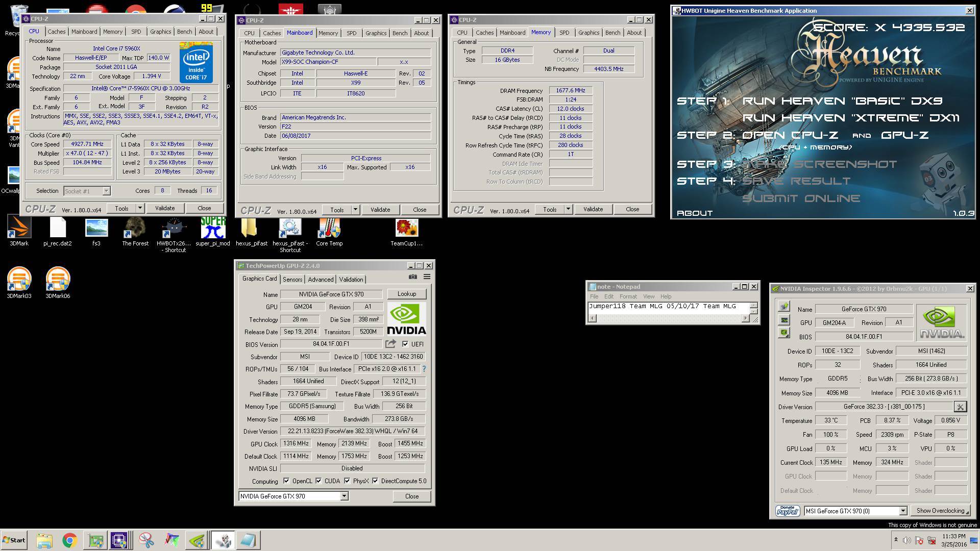
Task: Open the Advanced tab in GPU-Z
Action: tap(321, 280)
